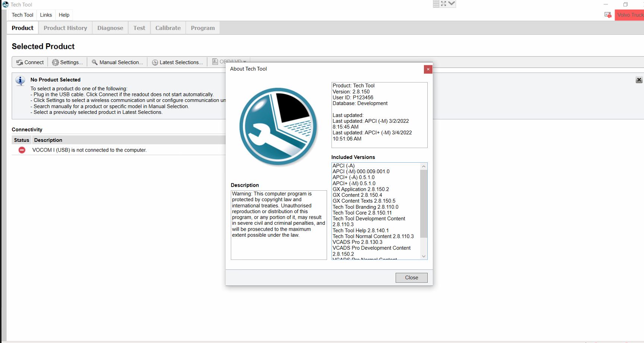The height and width of the screenshot is (343, 644).
Task: Click the blue info icon
Action: coord(20,81)
